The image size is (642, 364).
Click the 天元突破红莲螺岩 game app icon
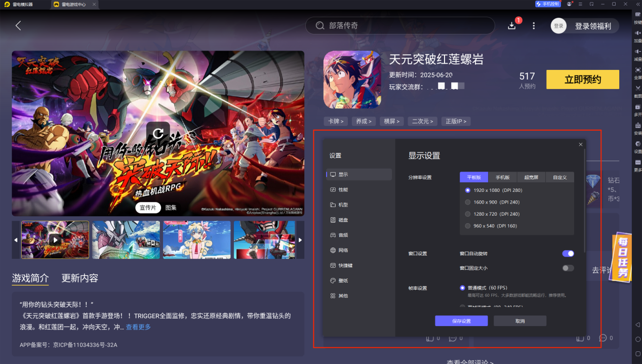point(352,79)
